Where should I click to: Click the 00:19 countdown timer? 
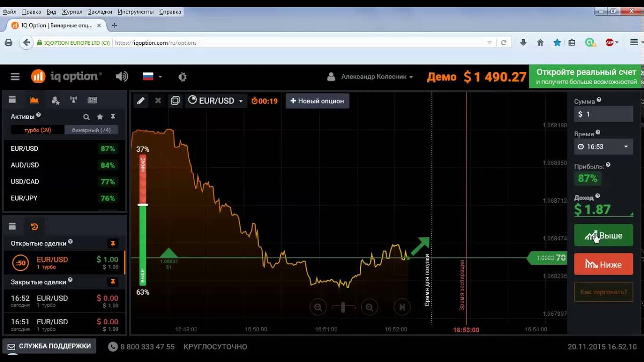pos(264,101)
